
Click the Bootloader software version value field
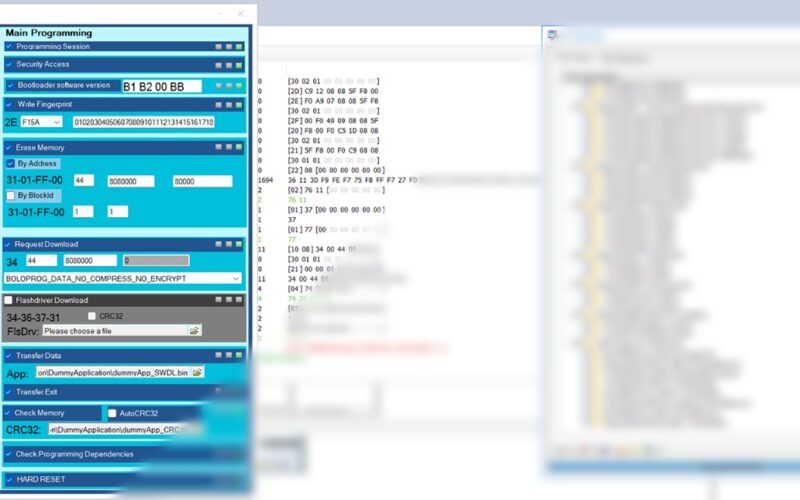[x=160, y=87]
